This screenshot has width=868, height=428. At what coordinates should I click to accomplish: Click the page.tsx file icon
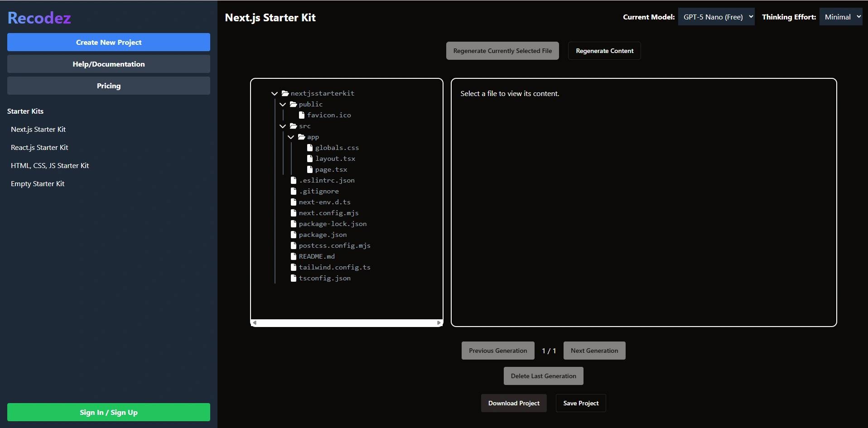(x=310, y=169)
